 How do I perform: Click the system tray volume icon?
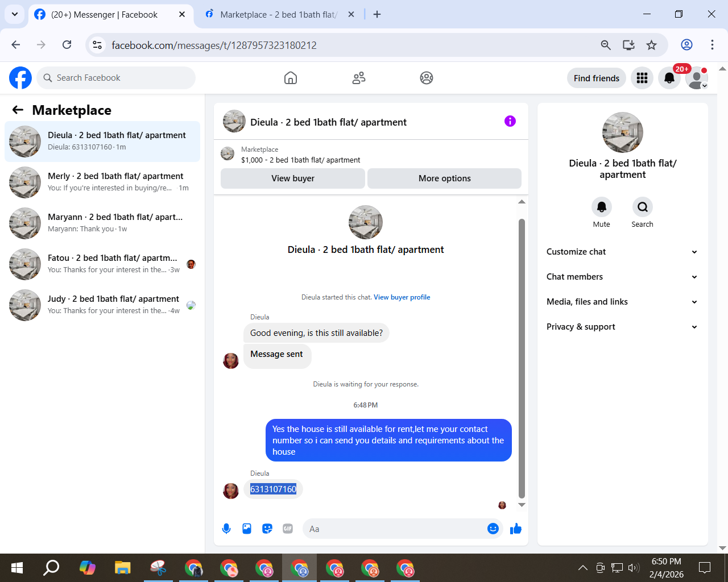(x=634, y=567)
